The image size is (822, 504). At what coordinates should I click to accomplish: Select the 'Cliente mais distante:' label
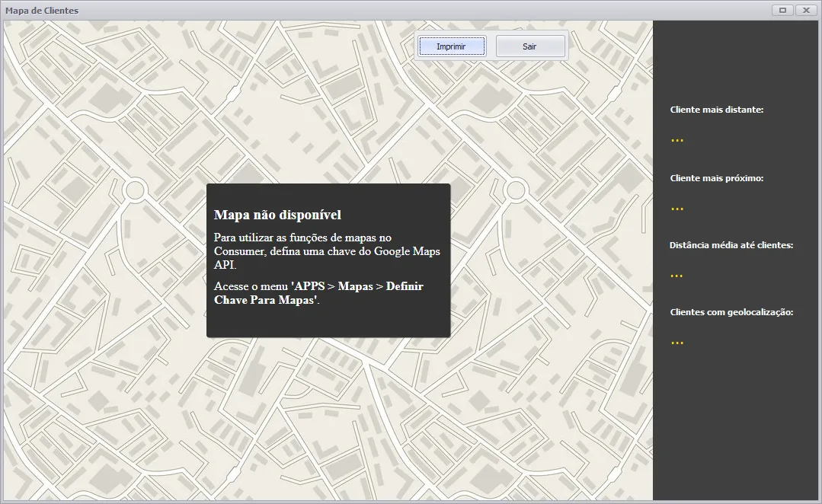pos(716,110)
